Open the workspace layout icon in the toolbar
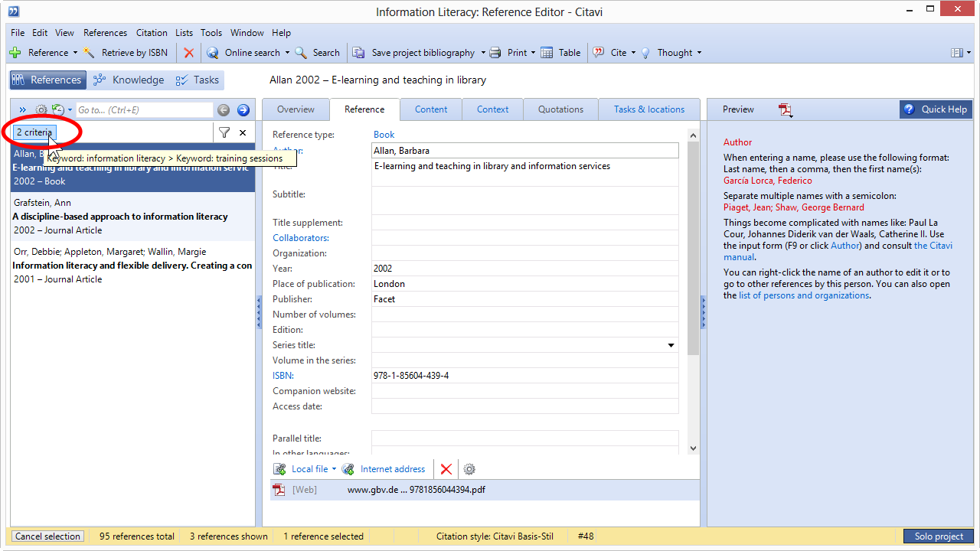980x551 pixels. (x=956, y=53)
